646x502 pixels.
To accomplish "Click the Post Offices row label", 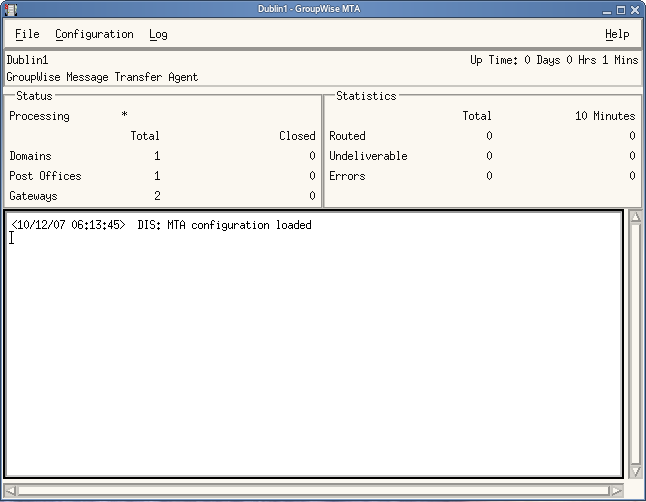I will click(x=45, y=176).
